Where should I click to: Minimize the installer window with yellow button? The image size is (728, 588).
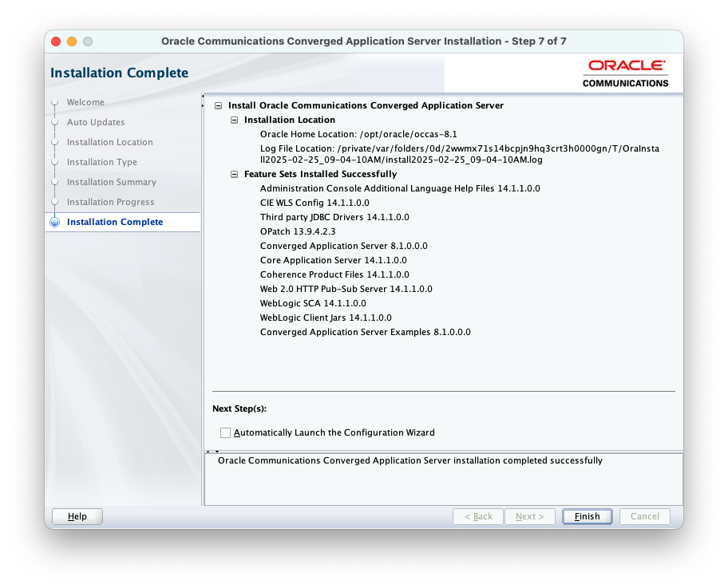click(x=72, y=41)
